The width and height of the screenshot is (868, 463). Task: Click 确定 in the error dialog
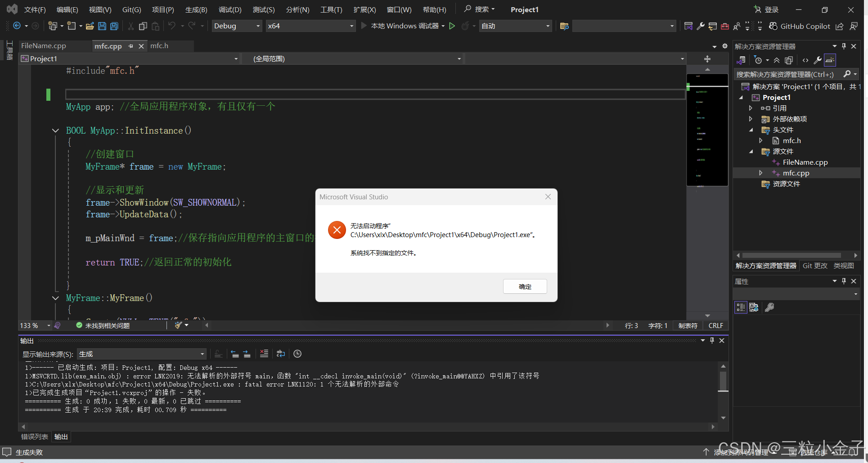(525, 287)
